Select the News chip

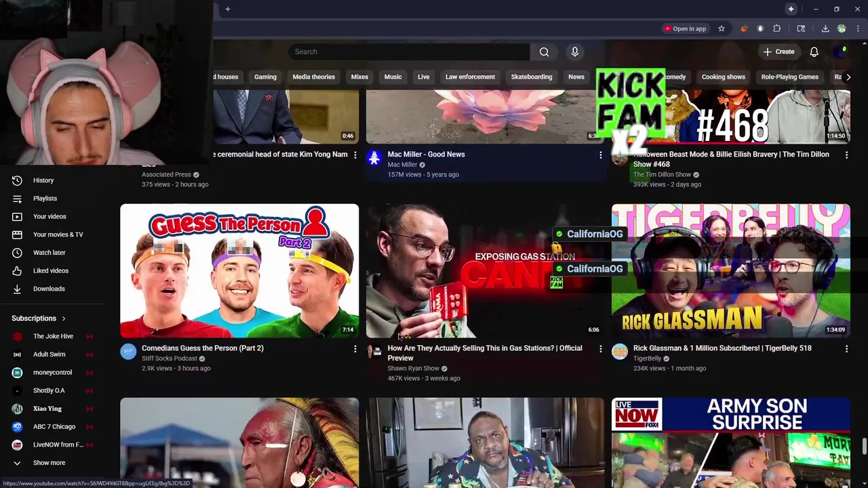pos(576,77)
